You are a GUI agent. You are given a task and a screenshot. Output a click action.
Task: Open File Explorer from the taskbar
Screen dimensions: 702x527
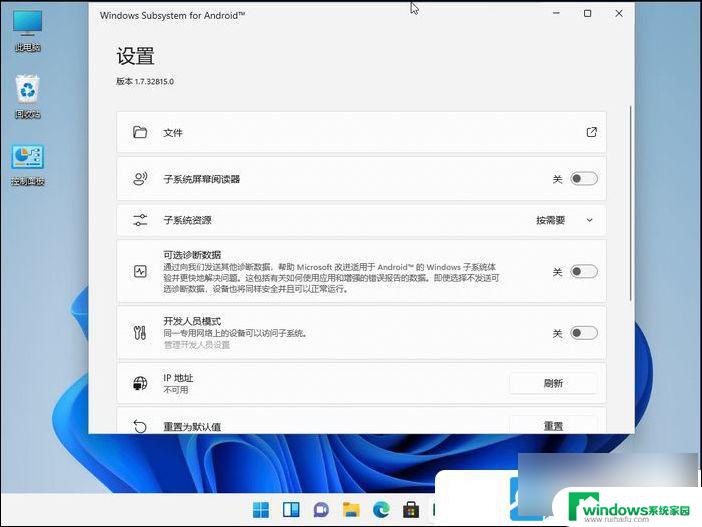(x=351, y=510)
